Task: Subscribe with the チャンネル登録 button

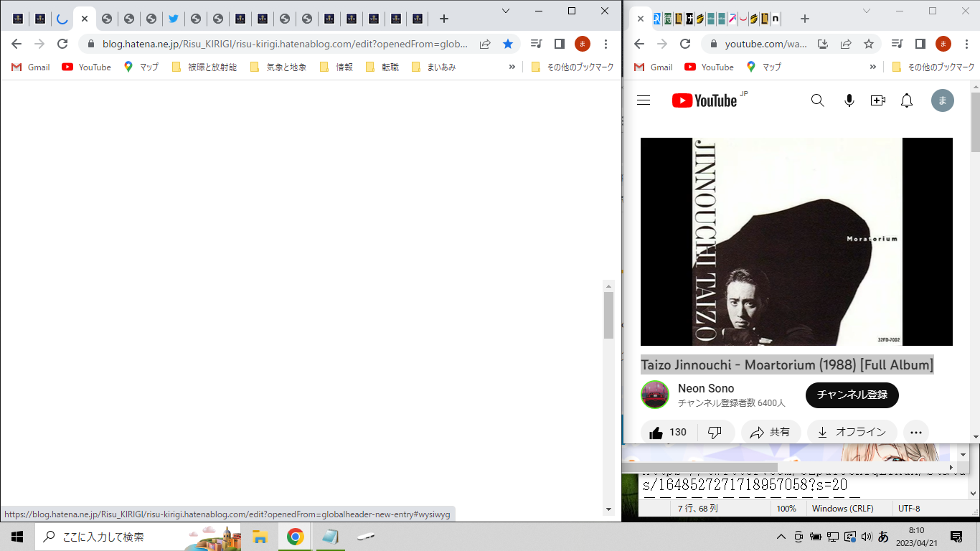Action: click(852, 395)
